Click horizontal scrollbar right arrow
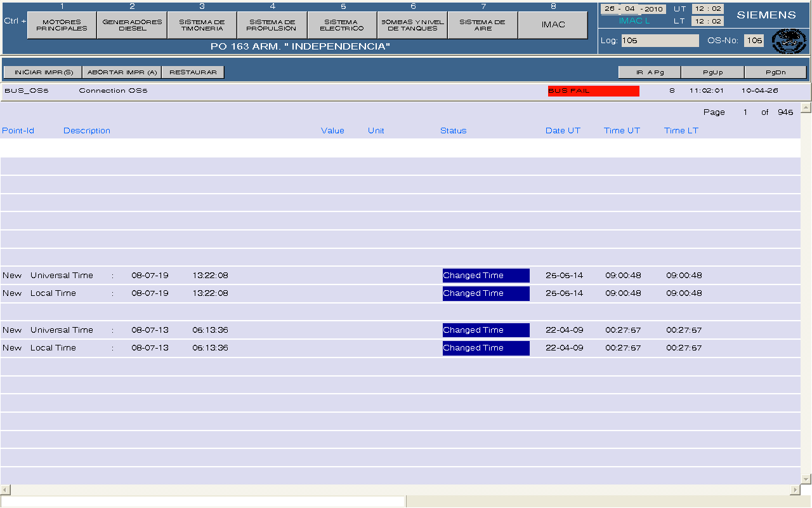This screenshot has width=812, height=508. (795, 490)
